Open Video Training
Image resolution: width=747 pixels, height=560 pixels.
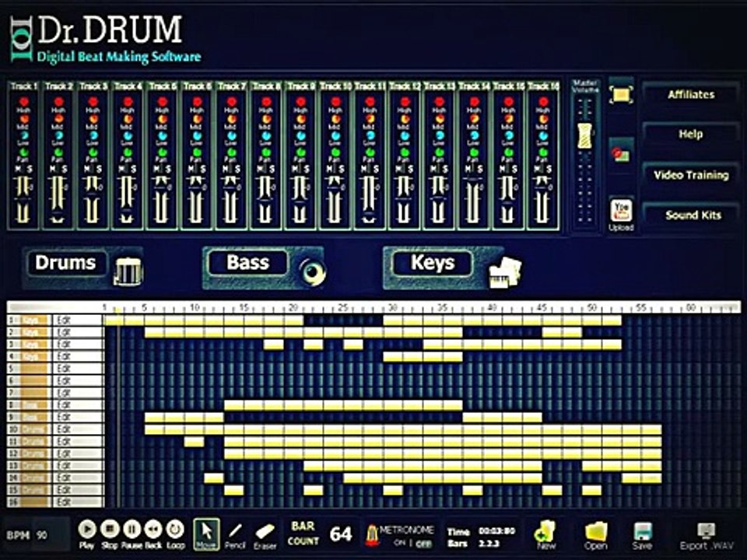coord(691,175)
